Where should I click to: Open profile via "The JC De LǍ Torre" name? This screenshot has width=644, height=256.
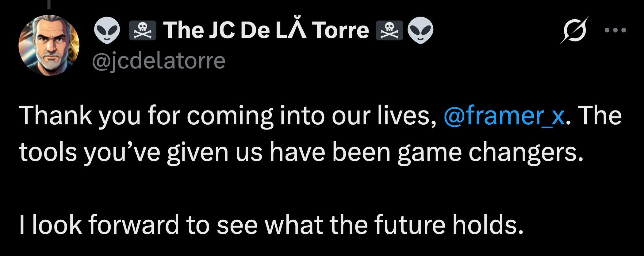pos(266,30)
